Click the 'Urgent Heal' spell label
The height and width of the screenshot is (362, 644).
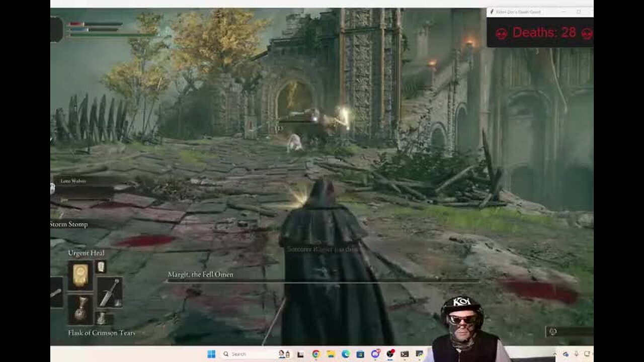coord(86,253)
